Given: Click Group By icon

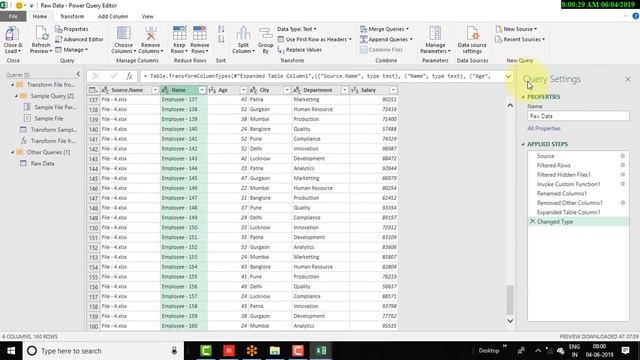Looking at the screenshot, I should 265,34.
